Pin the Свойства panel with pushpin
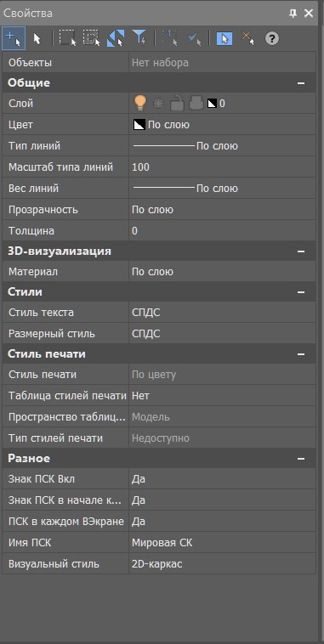This screenshot has height=644, width=324. tap(293, 14)
